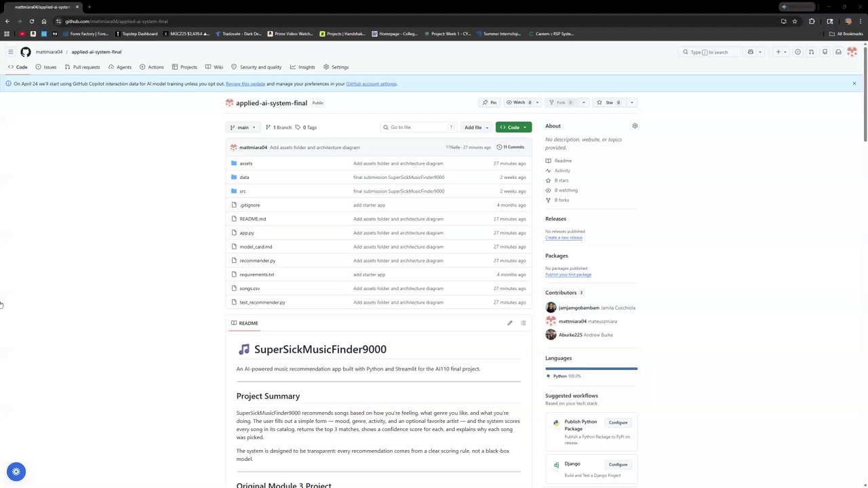Click the edit README pencil icon
The width and height of the screenshot is (868, 488).
click(510, 323)
